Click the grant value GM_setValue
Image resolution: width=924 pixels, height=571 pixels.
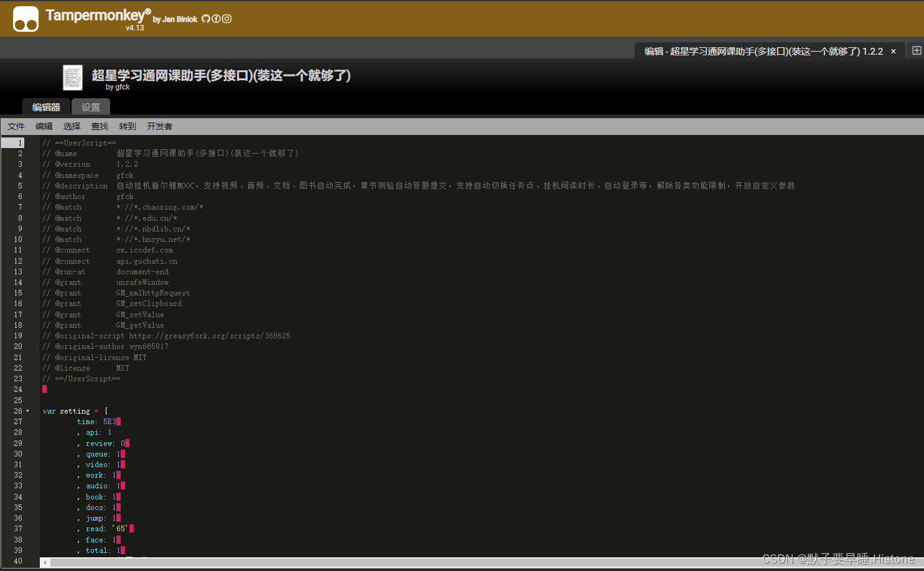click(140, 315)
